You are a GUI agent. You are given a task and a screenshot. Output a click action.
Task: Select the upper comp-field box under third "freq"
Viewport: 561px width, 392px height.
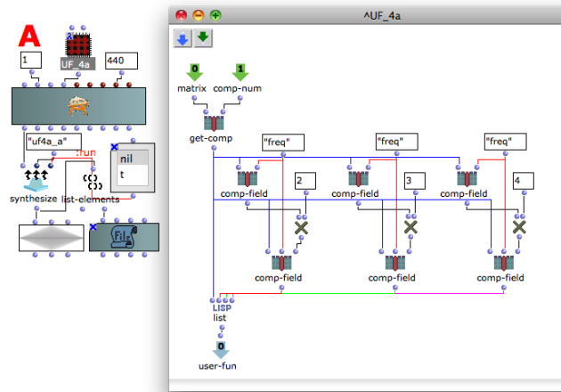coord(467,179)
